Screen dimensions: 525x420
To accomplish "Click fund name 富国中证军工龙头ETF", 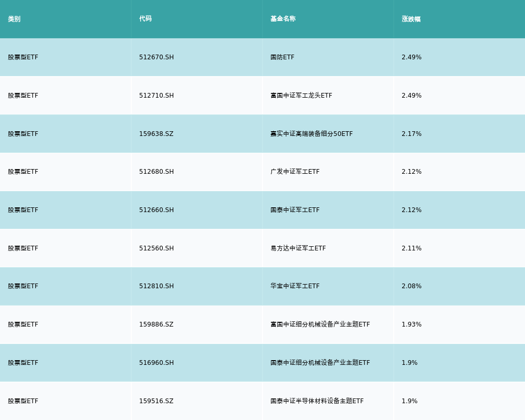I will click(x=301, y=96).
